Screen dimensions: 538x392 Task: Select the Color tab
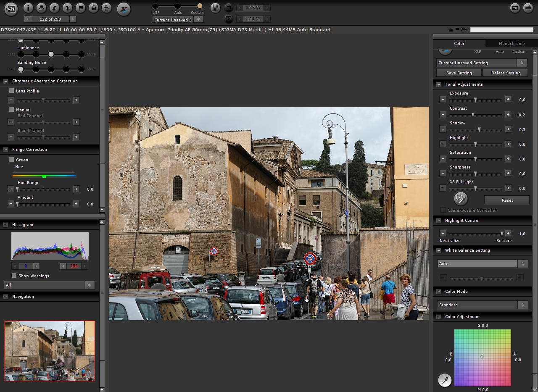[x=459, y=43]
